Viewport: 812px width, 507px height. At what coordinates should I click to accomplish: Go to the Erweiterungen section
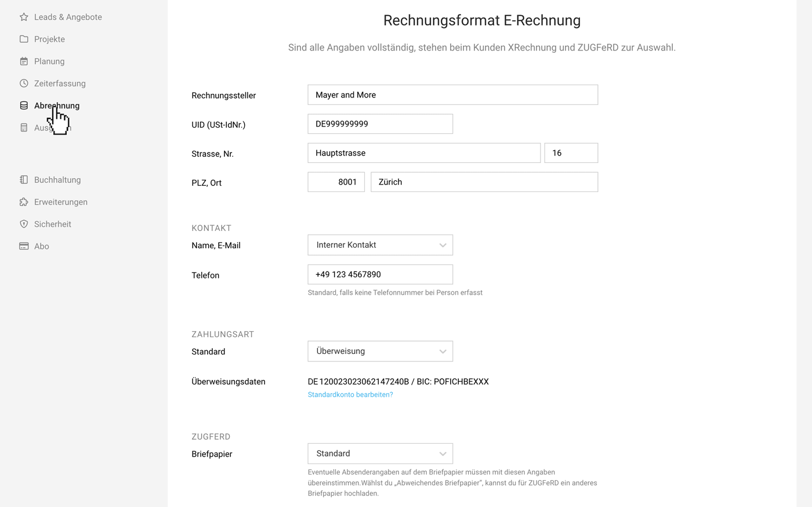click(x=61, y=202)
